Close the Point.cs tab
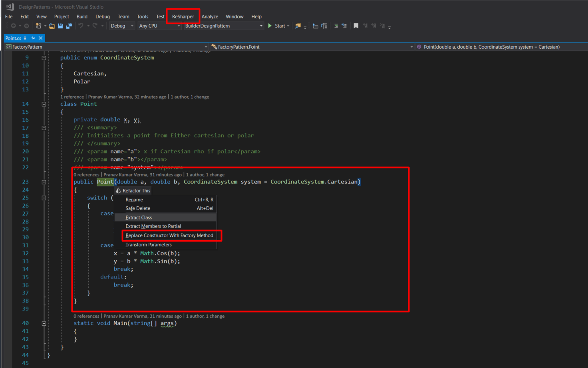The height and width of the screenshot is (368, 588). coord(40,38)
